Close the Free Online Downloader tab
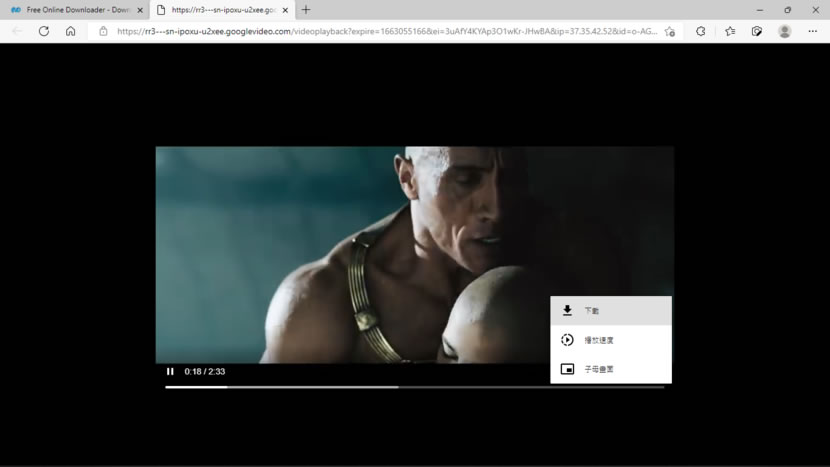Image resolution: width=830 pixels, height=467 pixels. coord(140,10)
